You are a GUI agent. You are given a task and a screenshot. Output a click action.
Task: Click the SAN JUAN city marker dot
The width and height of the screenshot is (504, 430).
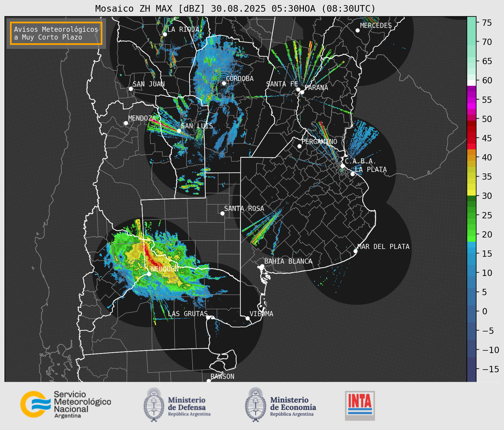pos(131,89)
